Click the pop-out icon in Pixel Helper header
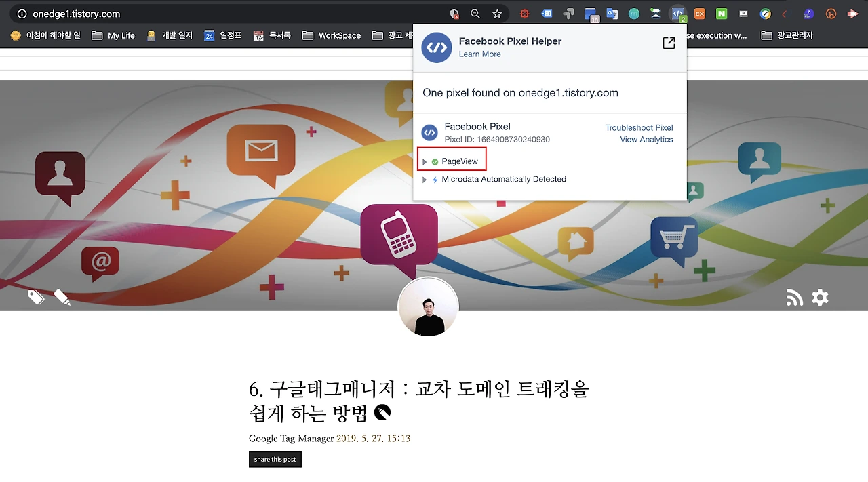 [x=669, y=43]
